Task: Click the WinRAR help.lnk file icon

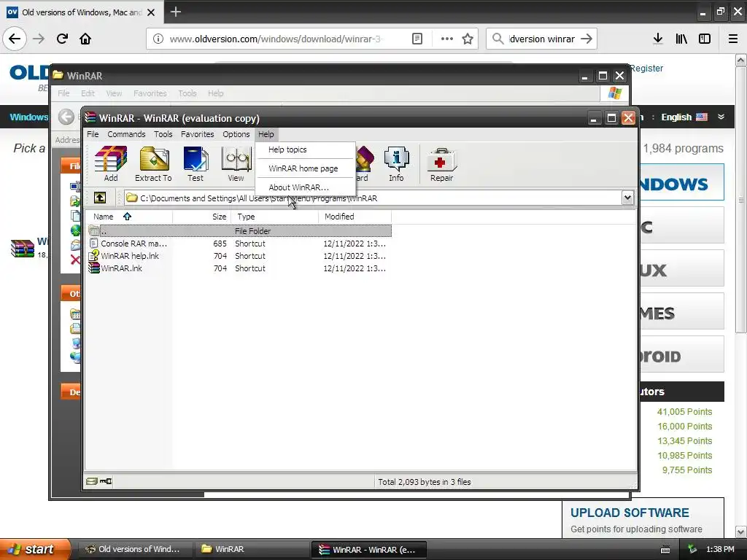Action: click(x=94, y=256)
